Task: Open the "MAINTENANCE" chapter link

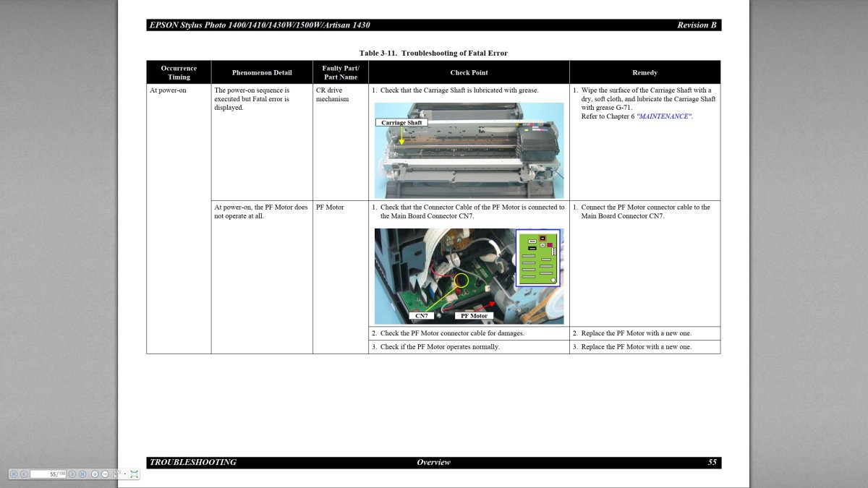Action: (664, 116)
